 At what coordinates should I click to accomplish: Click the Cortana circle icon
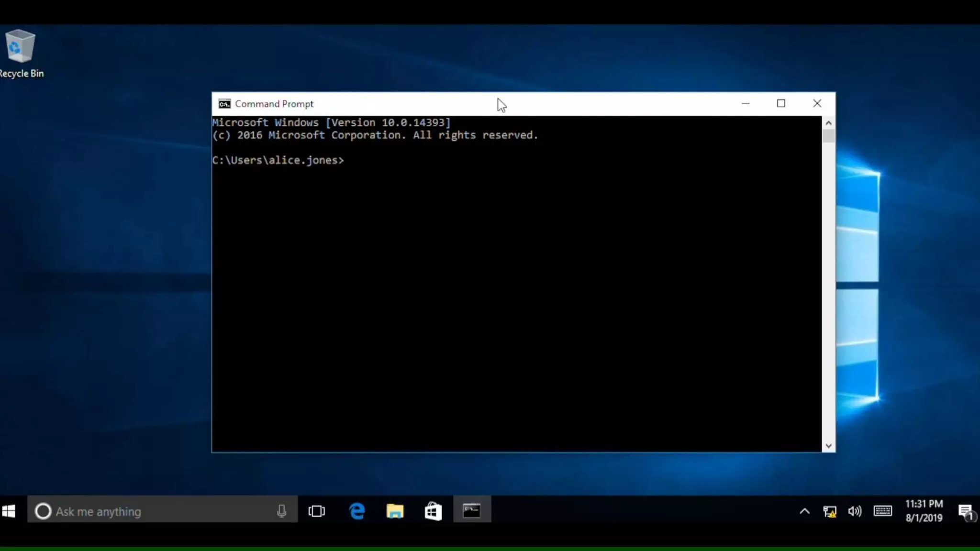[x=43, y=511]
